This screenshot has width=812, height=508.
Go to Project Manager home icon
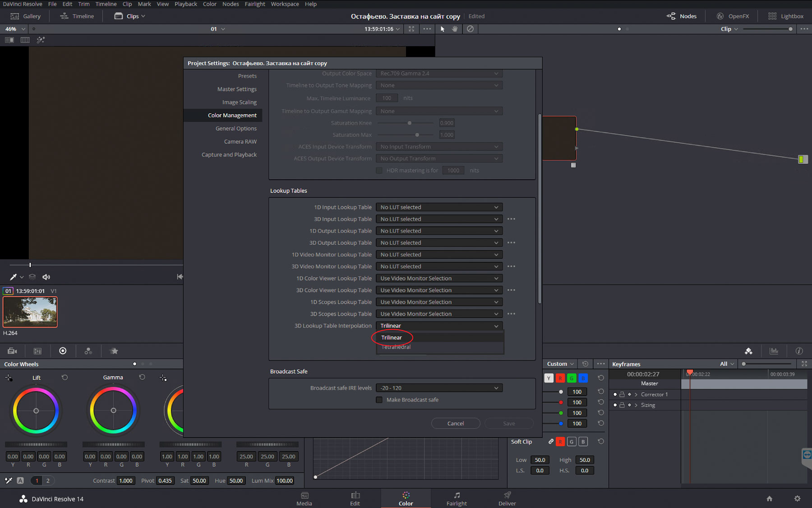click(x=770, y=499)
